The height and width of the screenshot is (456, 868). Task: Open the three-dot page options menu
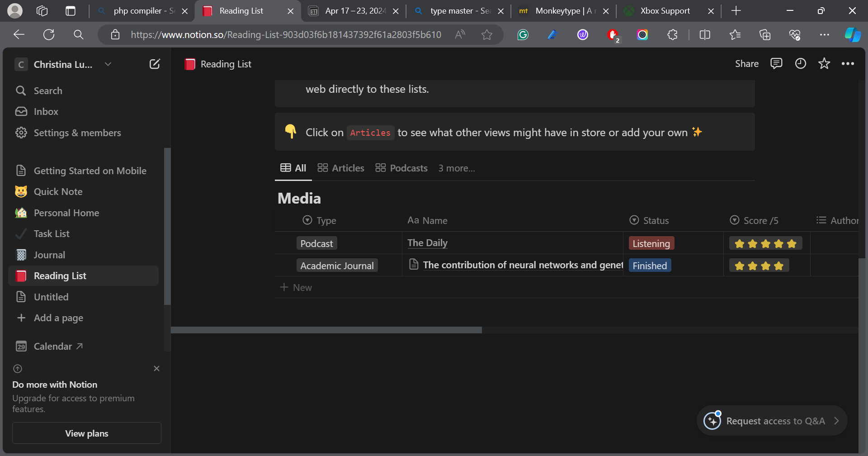tap(848, 64)
